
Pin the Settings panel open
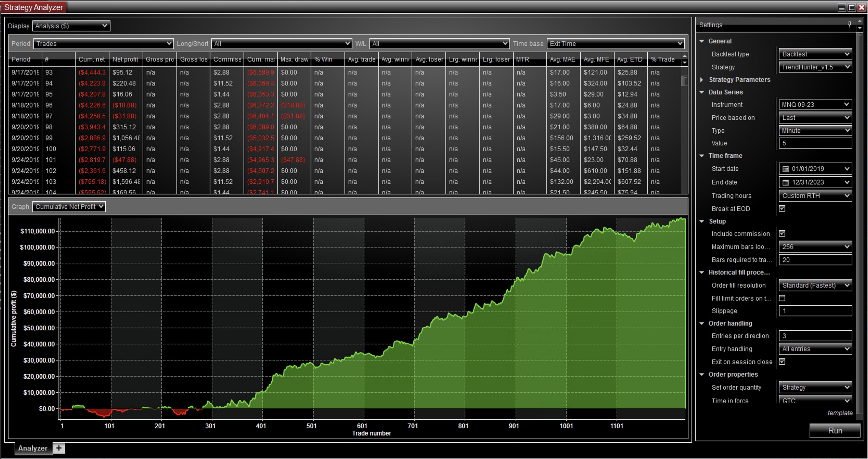pos(850,24)
